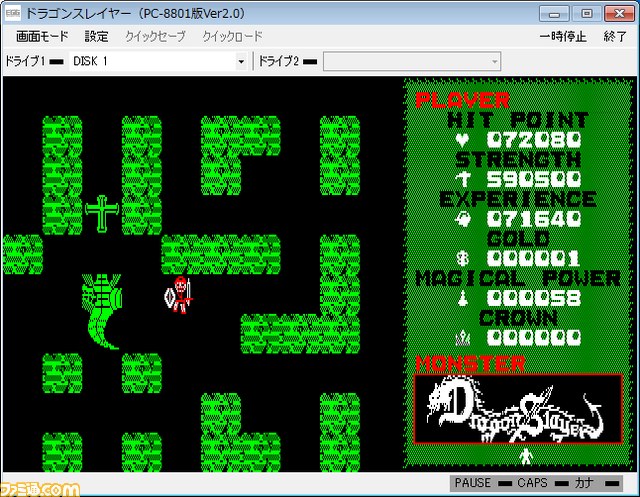The height and width of the screenshot is (497, 640).
Task: Click the gold coin icon beside 000001
Action: pyautogui.click(x=462, y=258)
